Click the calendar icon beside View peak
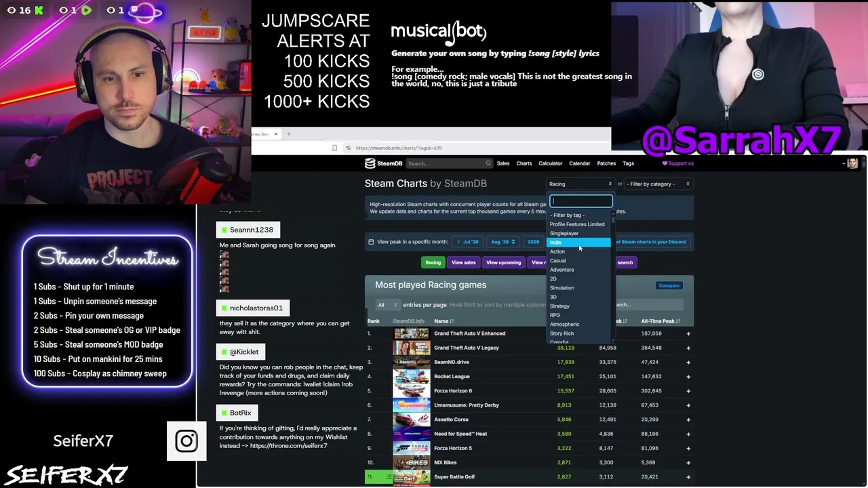The height and width of the screenshot is (488, 868). (371, 242)
